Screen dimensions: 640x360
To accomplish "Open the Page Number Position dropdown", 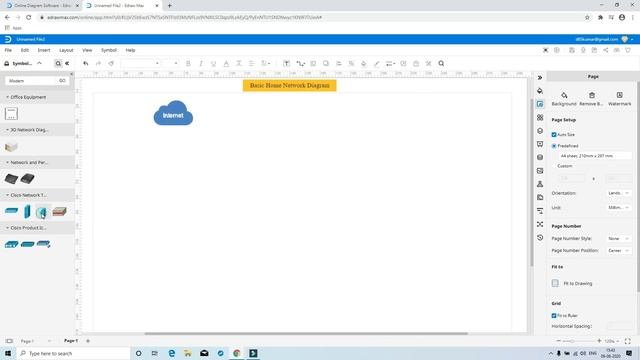I will (x=618, y=251).
